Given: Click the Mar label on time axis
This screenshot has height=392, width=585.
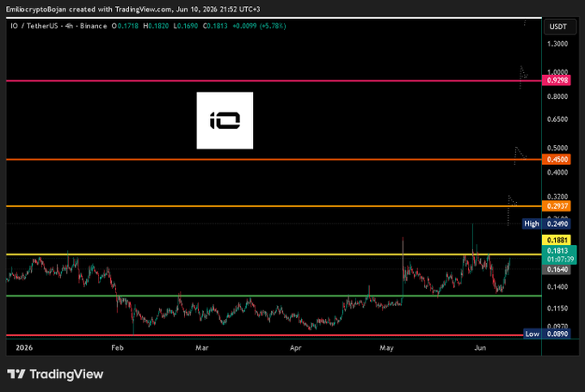Looking at the screenshot, I should [x=202, y=347].
